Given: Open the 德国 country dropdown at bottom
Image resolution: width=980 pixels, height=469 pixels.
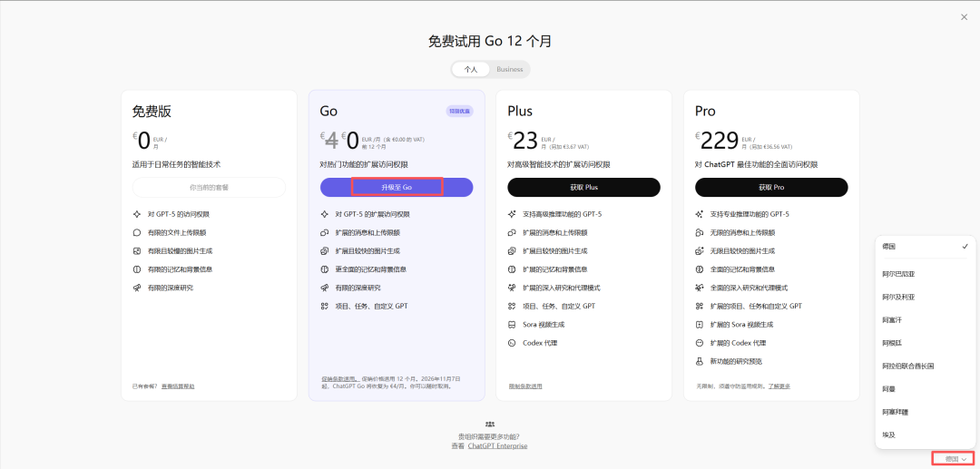Looking at the screenshot, I should pyautogui.click(x=955, y=459).
